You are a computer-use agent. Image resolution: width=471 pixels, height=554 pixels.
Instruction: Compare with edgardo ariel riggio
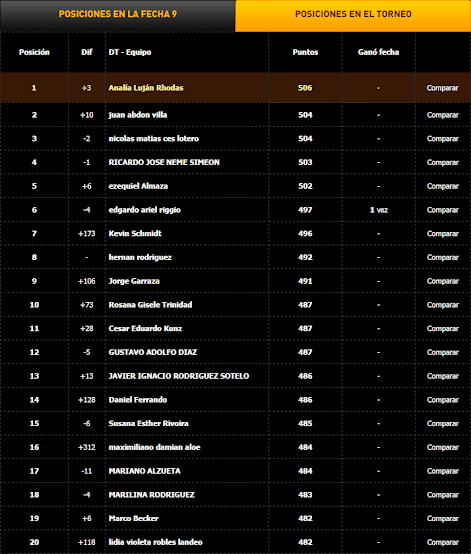pos(442,210)
